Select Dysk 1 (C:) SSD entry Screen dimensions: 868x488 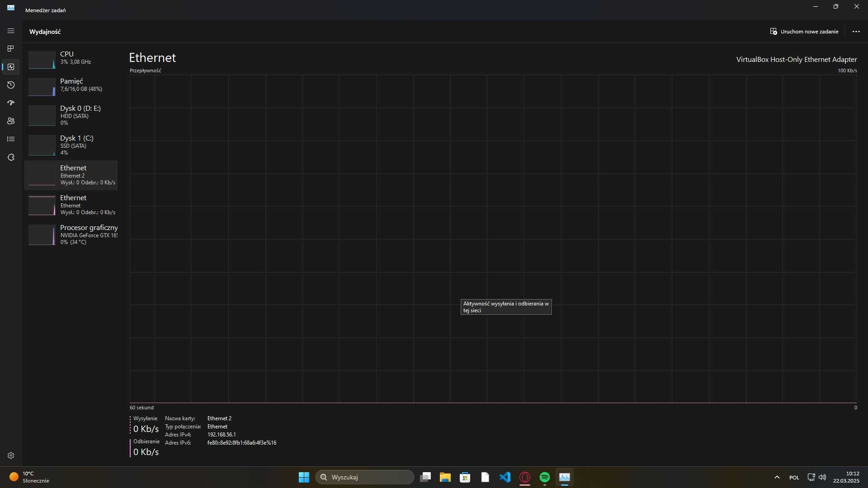point(71,145)
